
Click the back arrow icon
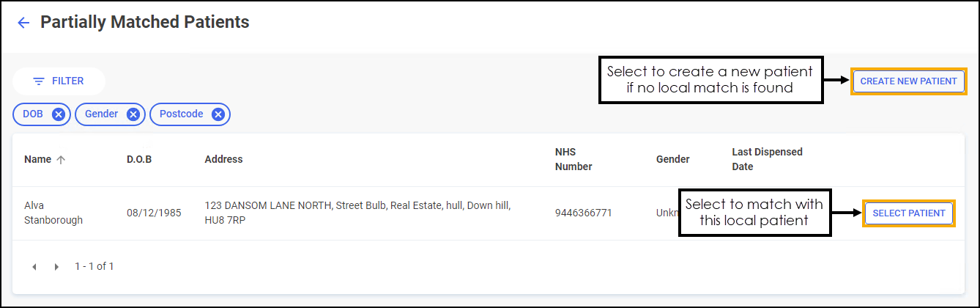click(23, 23)
